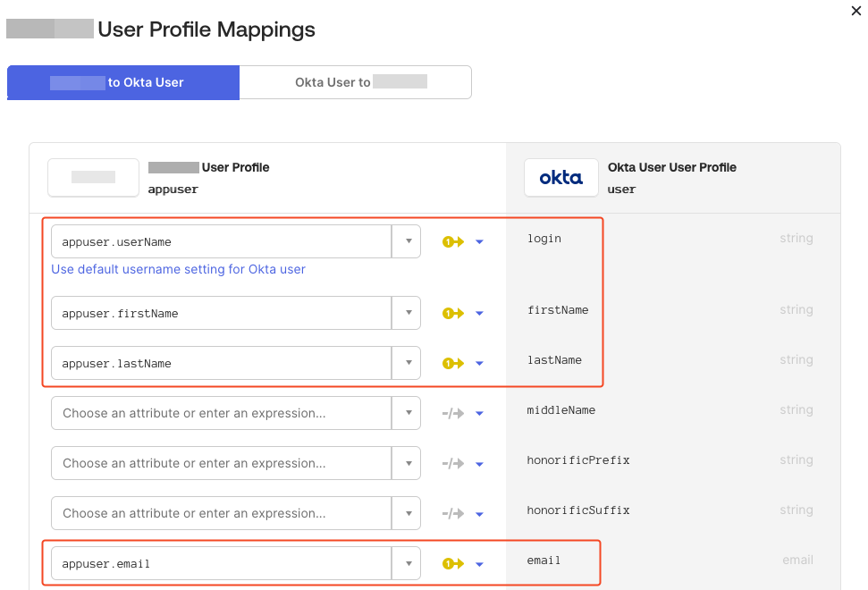868x590 pixels.
Task: Open attribute dropdown for honorificSuffix row
Action: pos(407,513)
